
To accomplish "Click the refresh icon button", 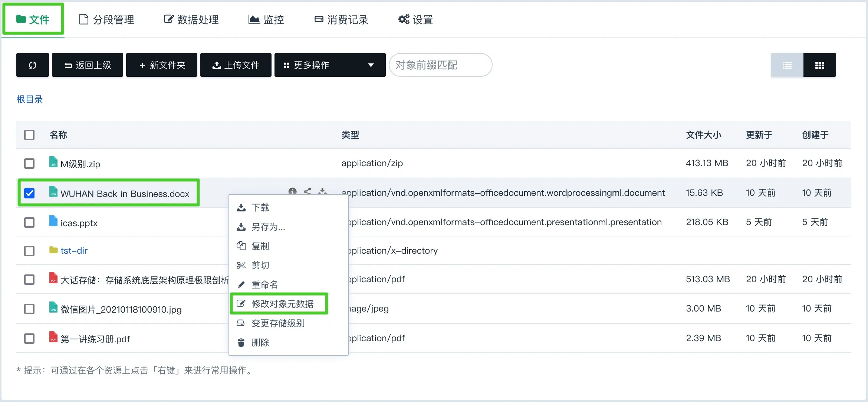I will point(33,65).
